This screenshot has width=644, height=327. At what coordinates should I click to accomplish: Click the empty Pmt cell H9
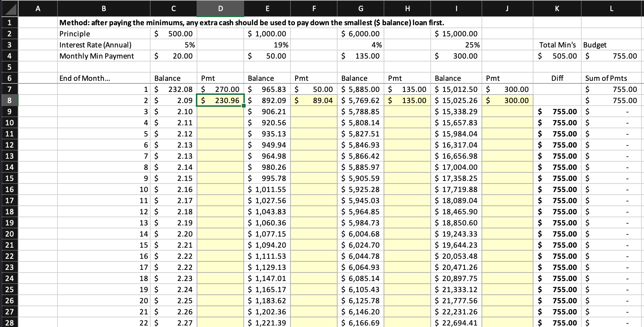click(407, 112)
